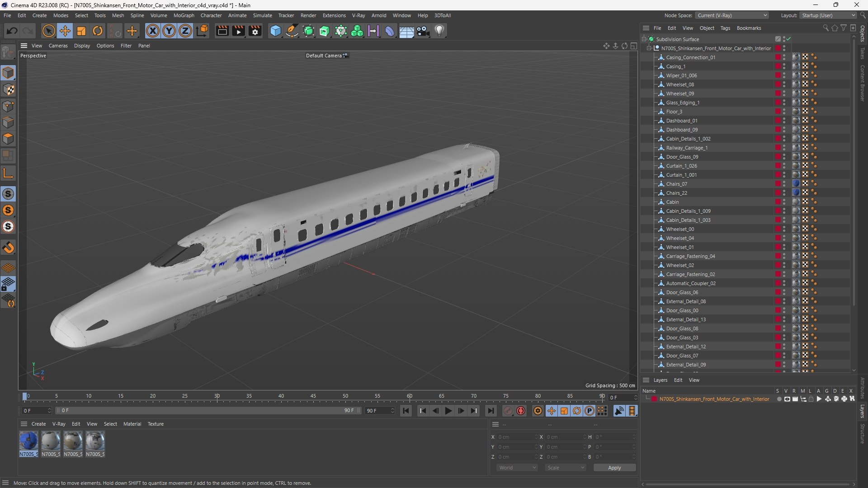
Task: Click red layer color swatch of Wheelset_08
Action: point(778,84)
